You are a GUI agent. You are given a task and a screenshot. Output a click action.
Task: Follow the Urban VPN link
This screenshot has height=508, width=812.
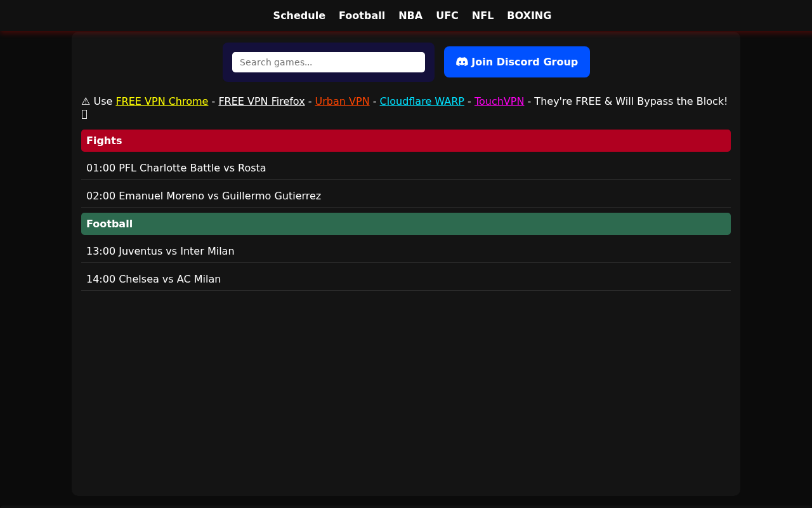342,102
